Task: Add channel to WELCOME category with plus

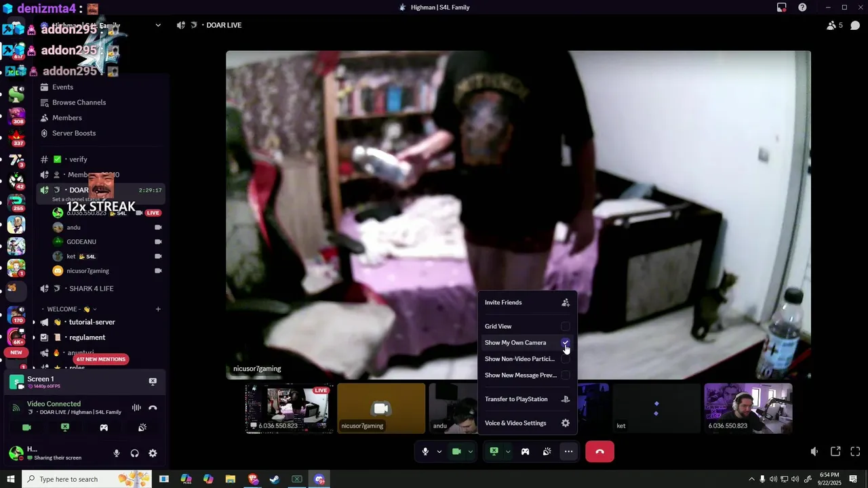Action: (x=158, y=309)
